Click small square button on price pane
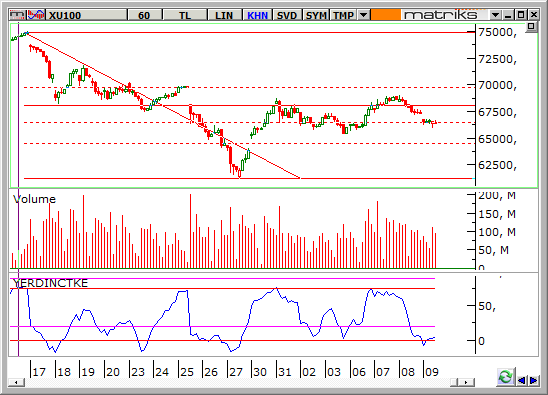 coord(531,27)
